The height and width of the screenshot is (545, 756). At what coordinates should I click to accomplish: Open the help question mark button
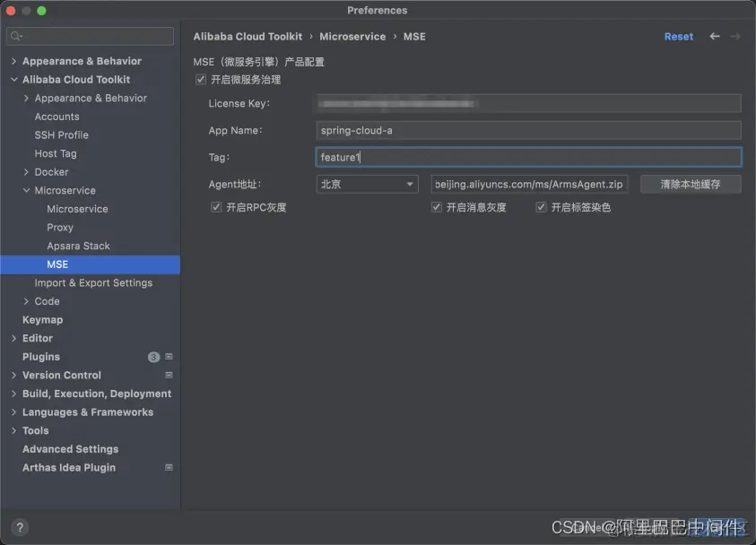tap(20, 527)
